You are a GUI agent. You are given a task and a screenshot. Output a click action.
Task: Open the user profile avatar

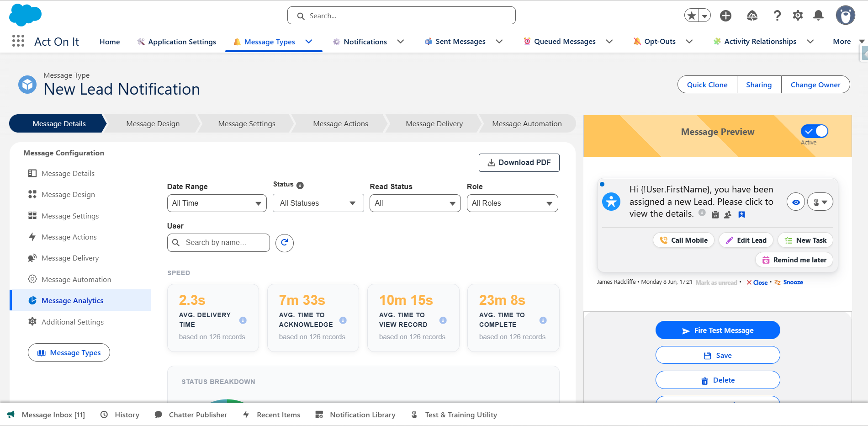coord(846,15)
